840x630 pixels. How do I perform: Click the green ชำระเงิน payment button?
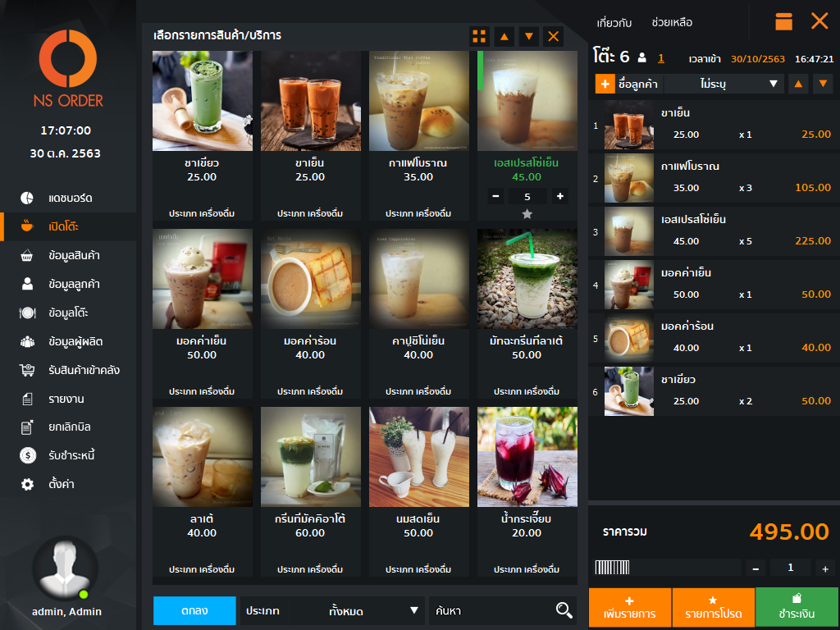click(x=797, y=608)
